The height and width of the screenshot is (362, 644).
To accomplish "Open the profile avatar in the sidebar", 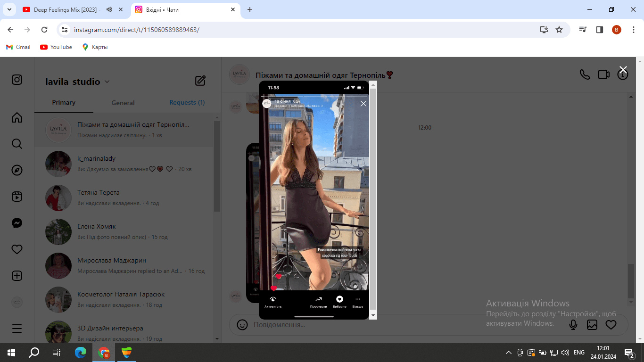I will (x=17, y=302).
